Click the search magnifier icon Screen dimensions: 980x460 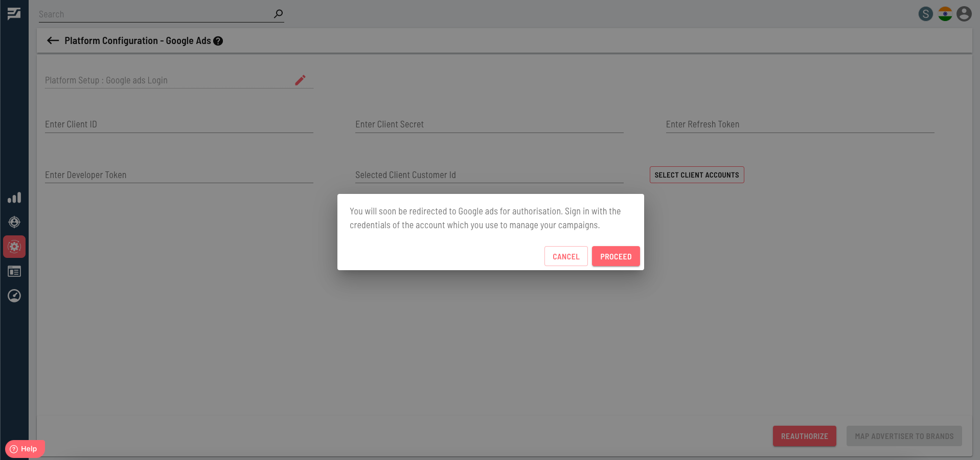[x=278, y=14]
